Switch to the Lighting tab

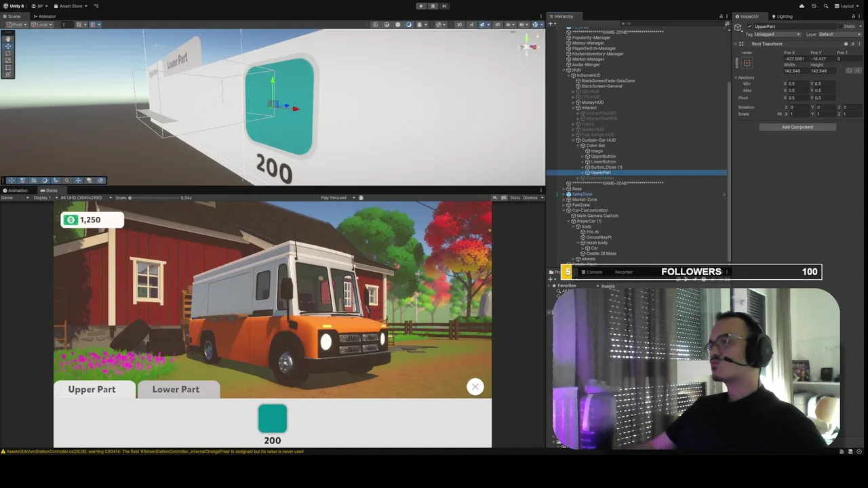pos(783,16)
